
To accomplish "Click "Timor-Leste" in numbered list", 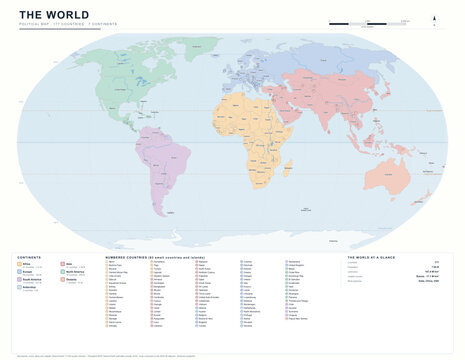I will (205, 294).
